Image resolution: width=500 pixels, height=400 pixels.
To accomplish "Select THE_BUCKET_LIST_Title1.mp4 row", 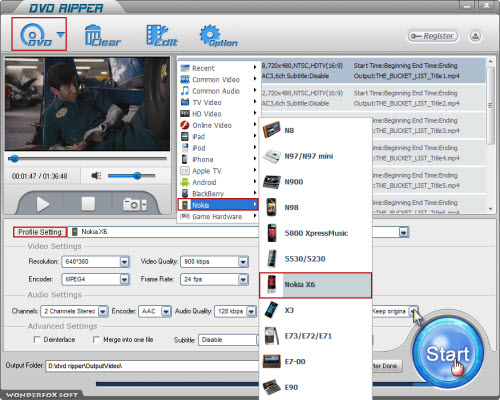I will (x=373, y=71).
